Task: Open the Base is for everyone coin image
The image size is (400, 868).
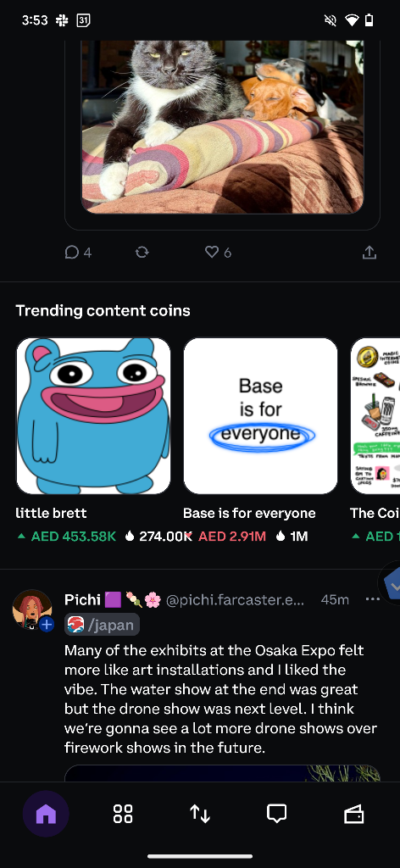Action: tap(260, 415)
